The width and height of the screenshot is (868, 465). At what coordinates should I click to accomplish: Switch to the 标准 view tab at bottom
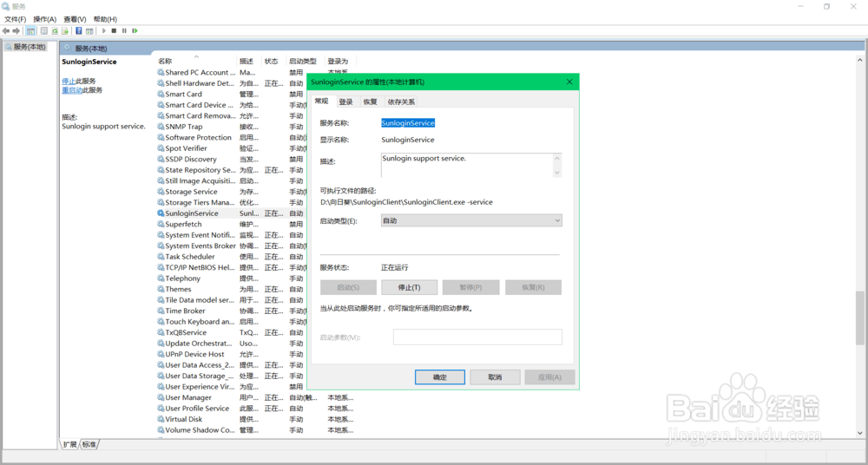89,444
